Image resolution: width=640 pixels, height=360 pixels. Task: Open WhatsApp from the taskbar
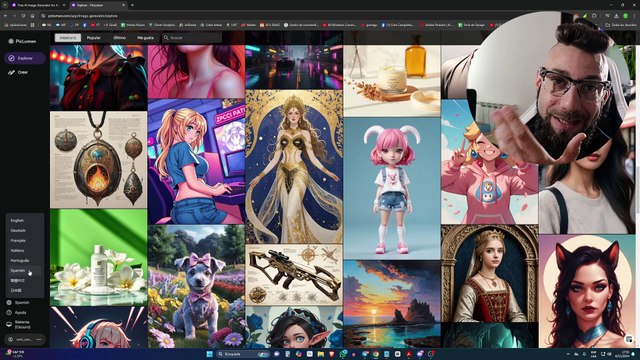(342, 354)
